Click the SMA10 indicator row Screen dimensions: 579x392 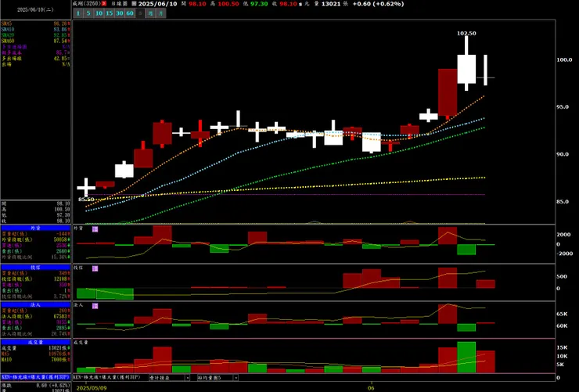coord(35,29)
